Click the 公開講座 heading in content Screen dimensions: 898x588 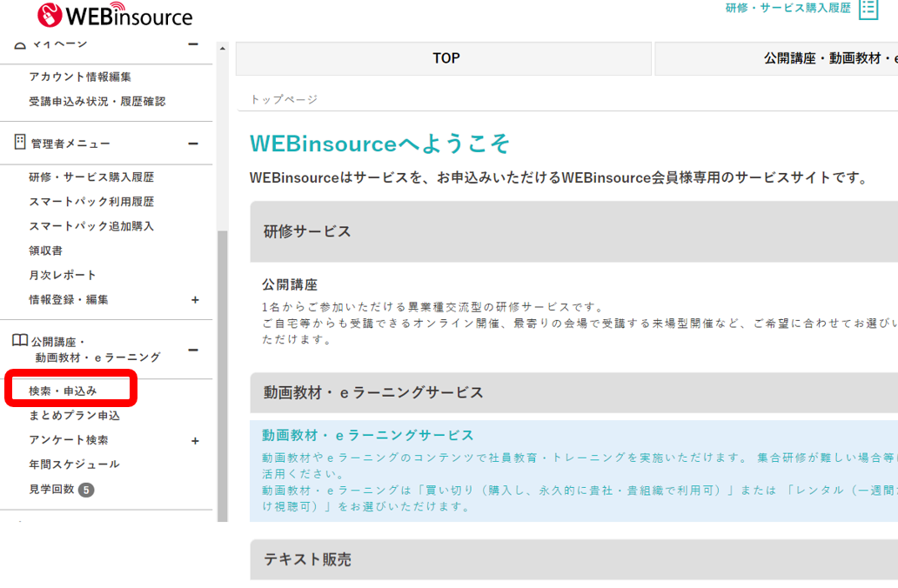coord(290,284)
